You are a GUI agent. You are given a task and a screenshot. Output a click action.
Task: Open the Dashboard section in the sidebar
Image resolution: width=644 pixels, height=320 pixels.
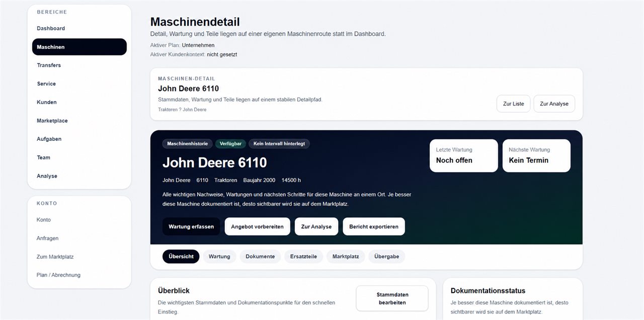click(x=79, y=28)
